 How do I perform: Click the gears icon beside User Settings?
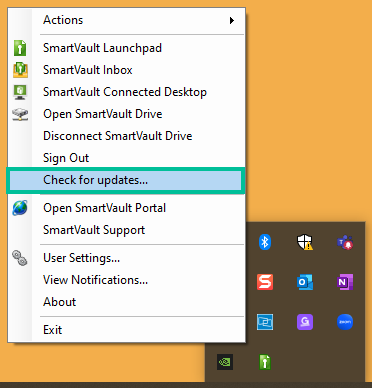pos(20,258)
